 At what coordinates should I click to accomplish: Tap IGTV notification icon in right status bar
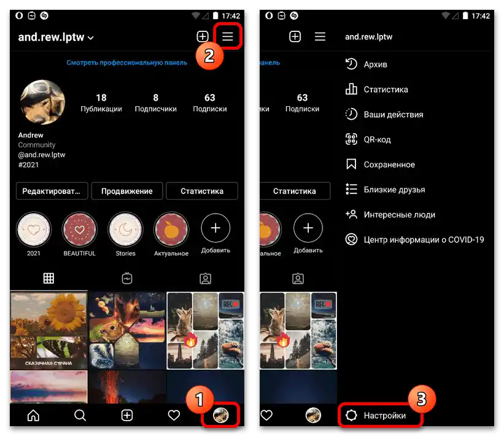[x=281, y=15]
